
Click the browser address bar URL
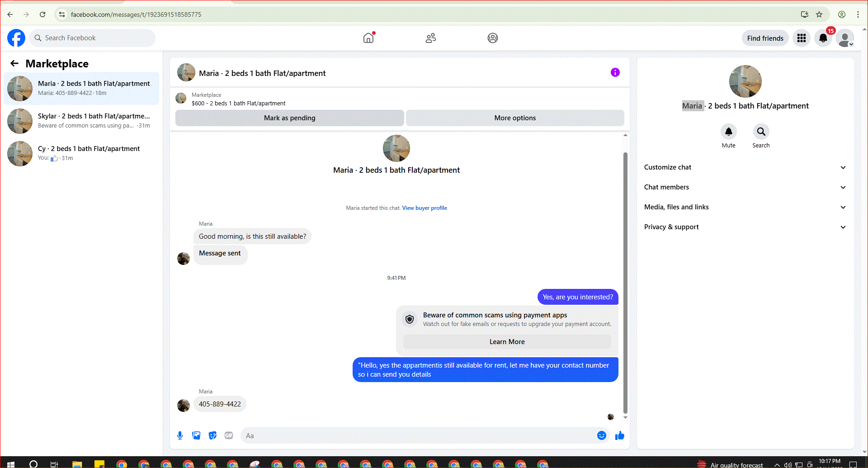(x=136, y=14)
